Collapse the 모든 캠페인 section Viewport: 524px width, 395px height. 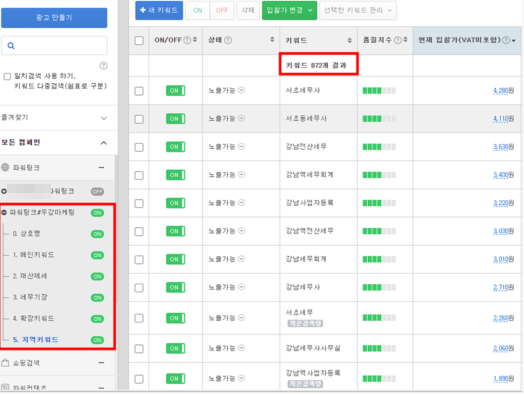coord(104,143)
